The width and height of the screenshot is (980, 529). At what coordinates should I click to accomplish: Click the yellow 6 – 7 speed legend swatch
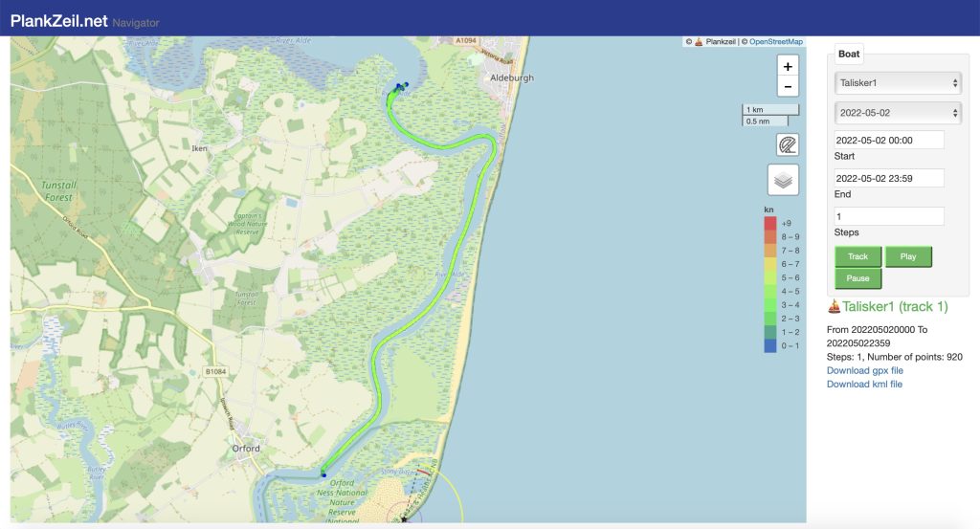[x=770, y=264]
